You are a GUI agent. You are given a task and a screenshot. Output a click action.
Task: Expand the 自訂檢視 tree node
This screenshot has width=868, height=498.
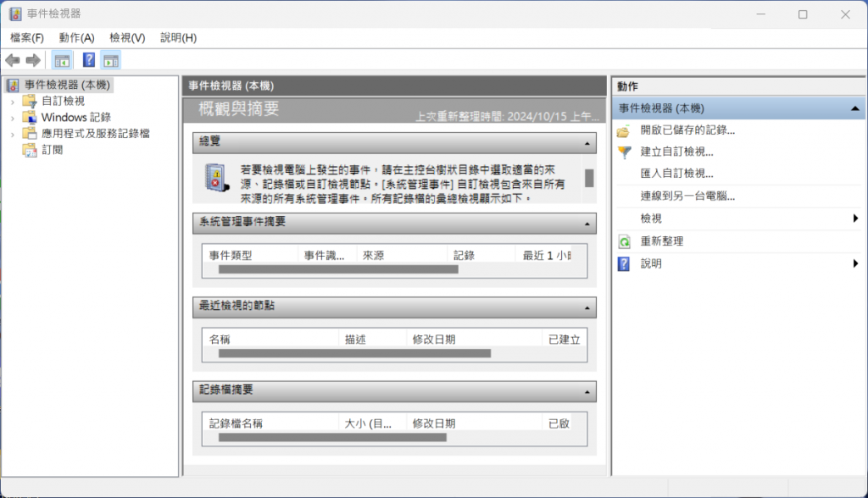point(12,102)
